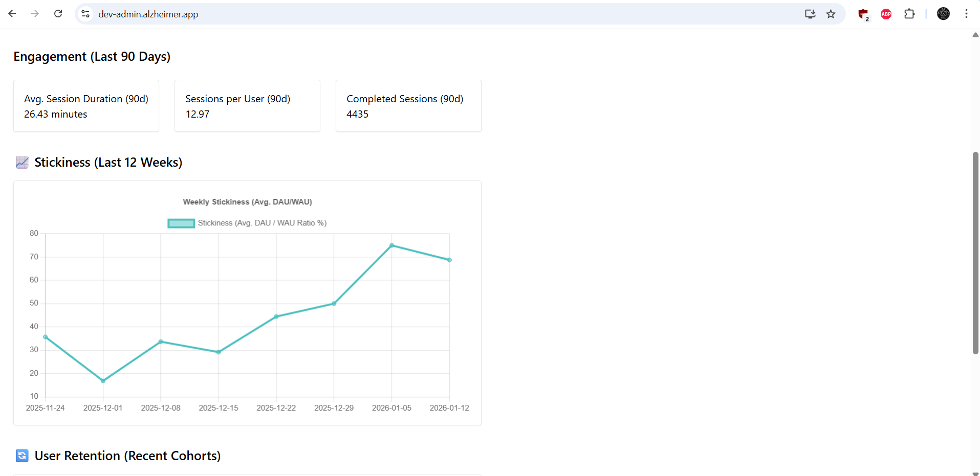Open the Extensions puzzle-piece menu

point(909,14)
